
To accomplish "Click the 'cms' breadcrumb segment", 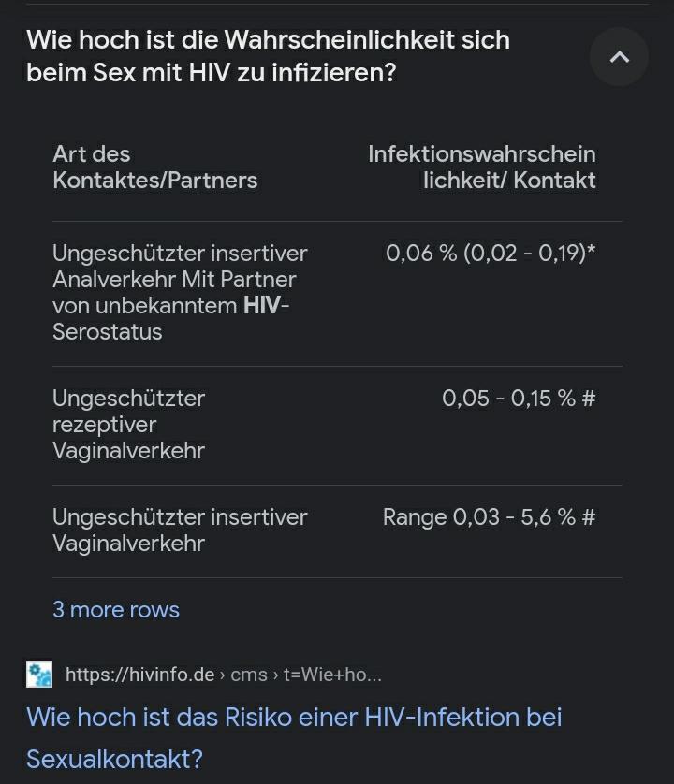I will point(249,675).
